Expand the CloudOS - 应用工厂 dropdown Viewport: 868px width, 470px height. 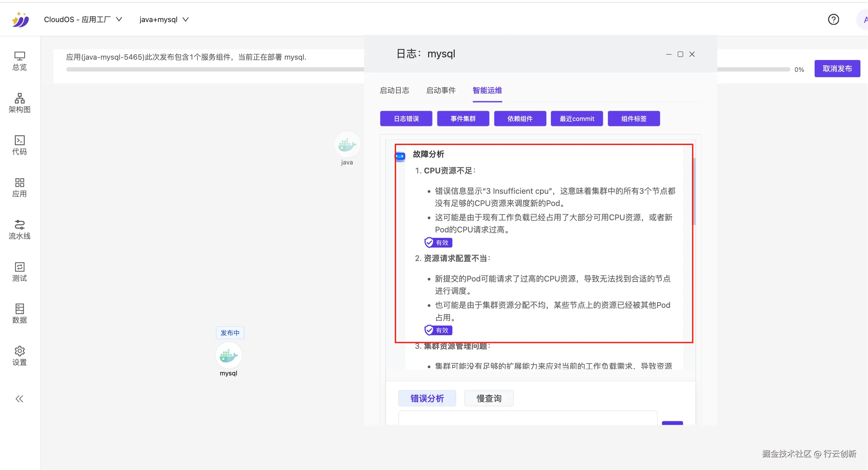(x=83, y=19)
